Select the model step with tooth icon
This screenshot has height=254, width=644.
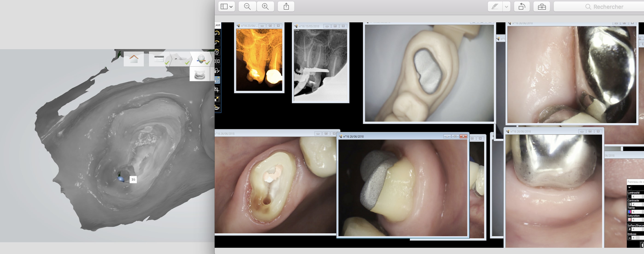tap(201, 59)
